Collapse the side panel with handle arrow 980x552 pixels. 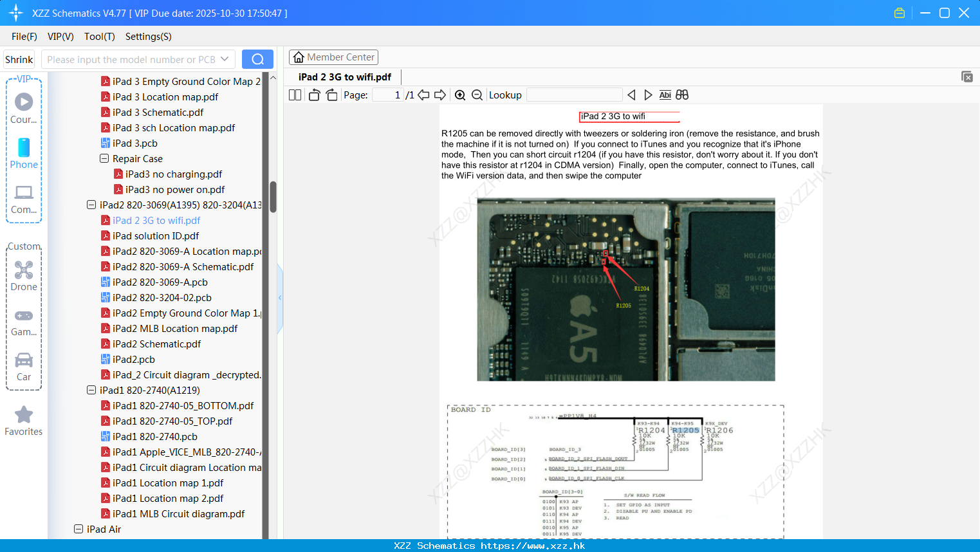280,298
